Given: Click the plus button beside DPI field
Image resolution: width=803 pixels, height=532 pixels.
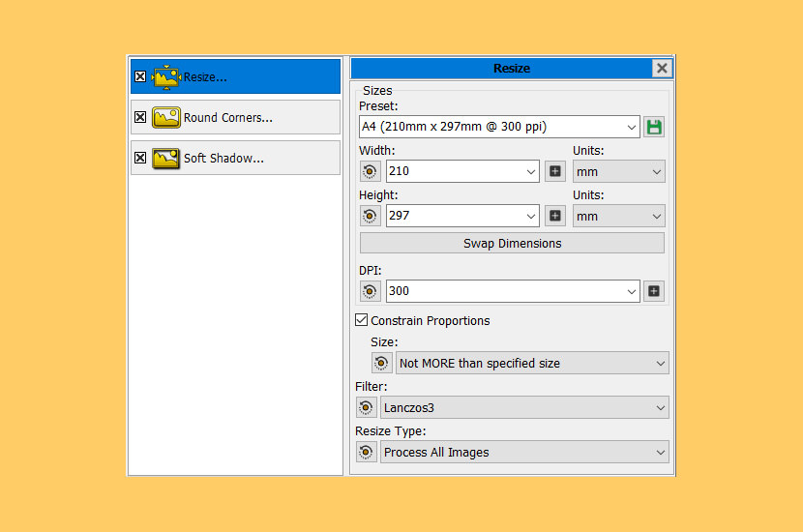Looking at the screenshot, I should tap(654, 291).
